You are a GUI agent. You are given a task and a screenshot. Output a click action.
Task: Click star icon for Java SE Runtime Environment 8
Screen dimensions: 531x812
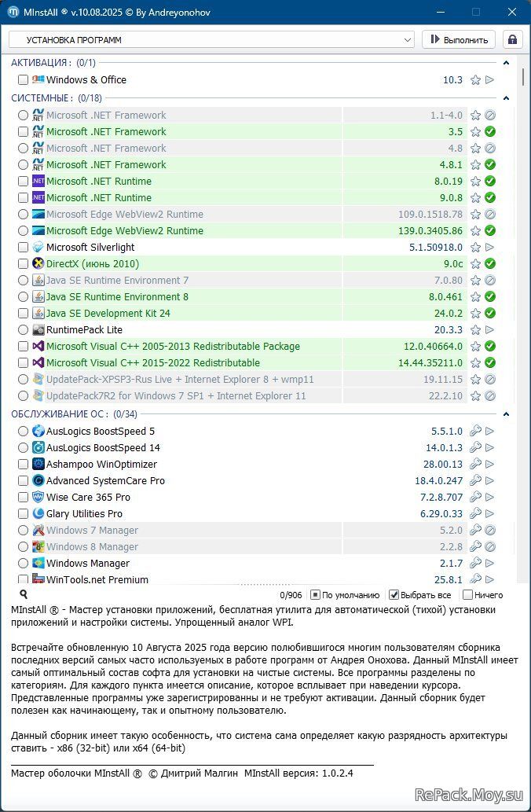tap(475, 296)
